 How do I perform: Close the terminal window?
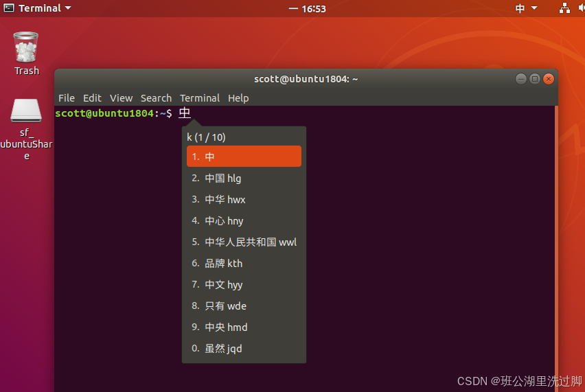[x=549, y=79]
